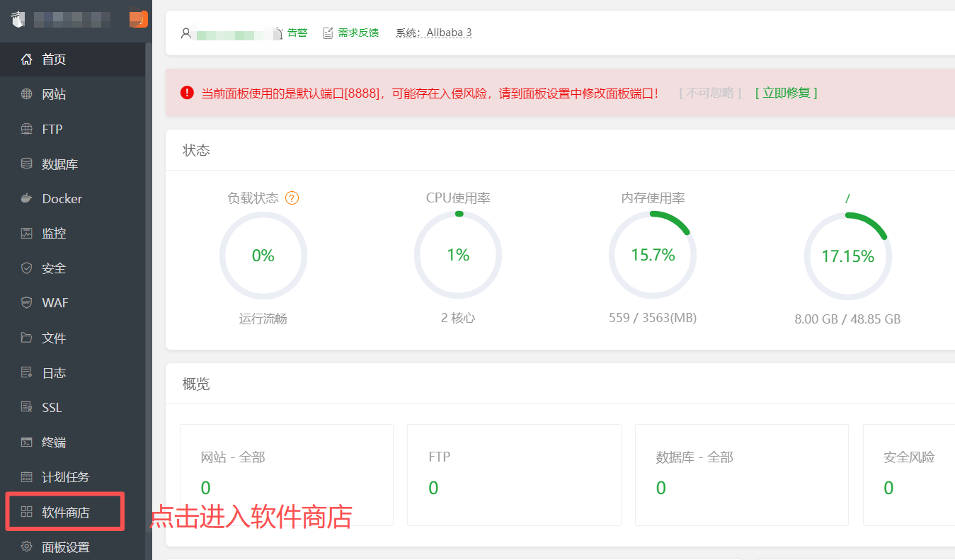Image resolution: width=955 pixels, height=560 pixels.
Task: Click the 运行流畅 status text
Action: (263, 319)
